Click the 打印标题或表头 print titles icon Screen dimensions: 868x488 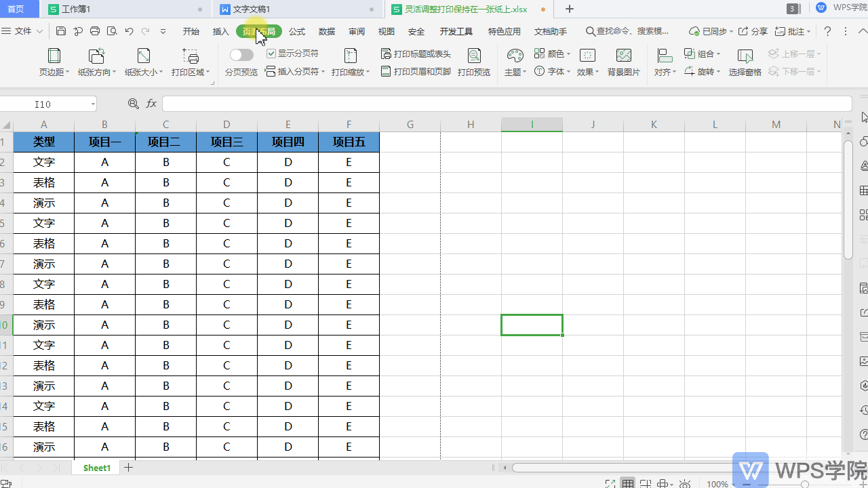415,54
